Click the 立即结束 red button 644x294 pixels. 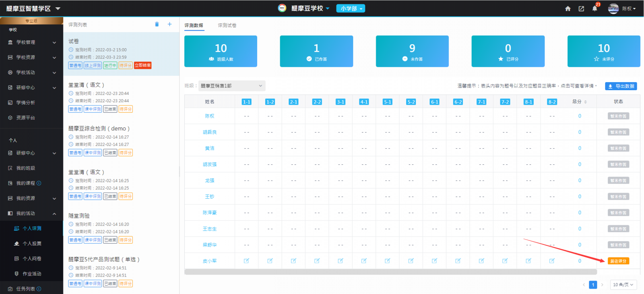pyautogui.click(x=142, y=65)
